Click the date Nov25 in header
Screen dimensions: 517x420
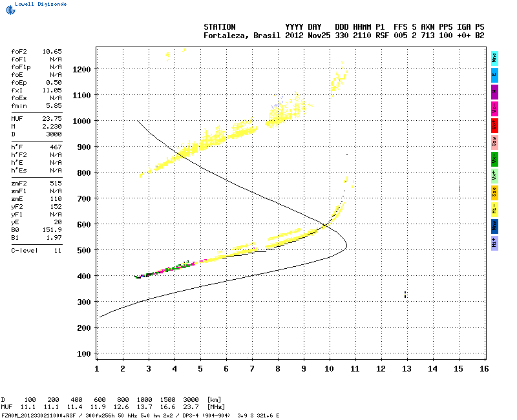click(319, 36)
